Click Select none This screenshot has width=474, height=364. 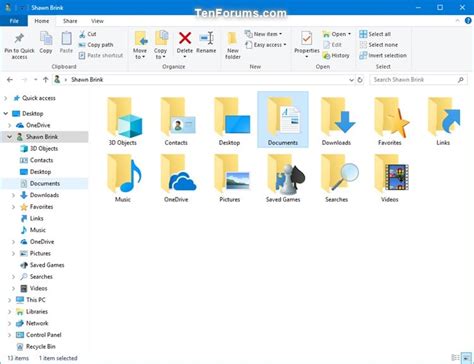click(378, 45)
